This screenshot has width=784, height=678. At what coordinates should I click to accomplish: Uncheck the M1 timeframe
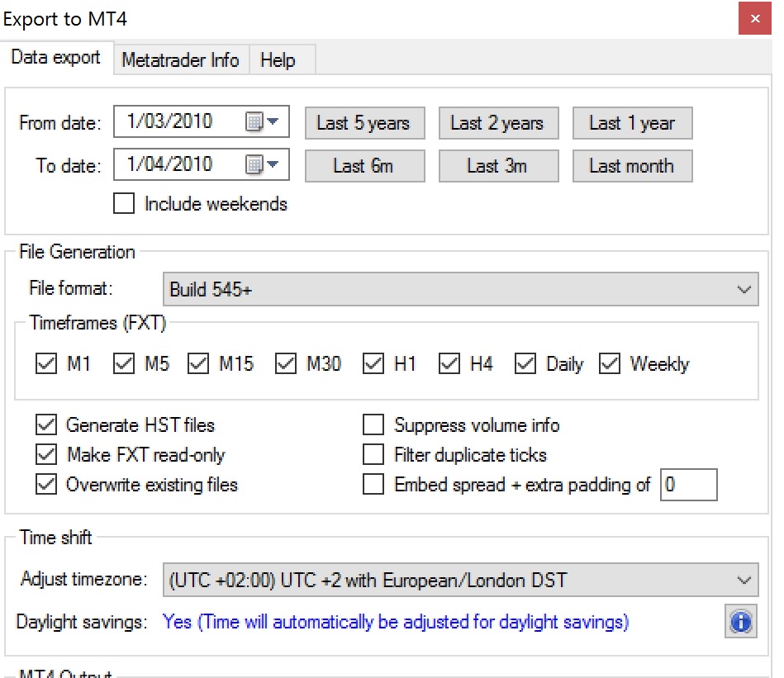46,363
